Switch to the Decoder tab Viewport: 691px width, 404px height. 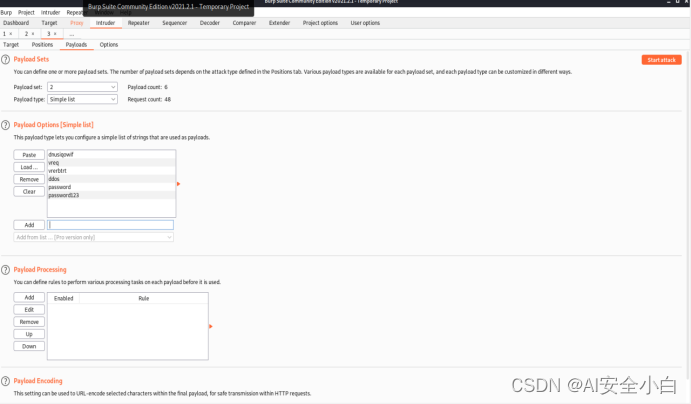point(210,23)
